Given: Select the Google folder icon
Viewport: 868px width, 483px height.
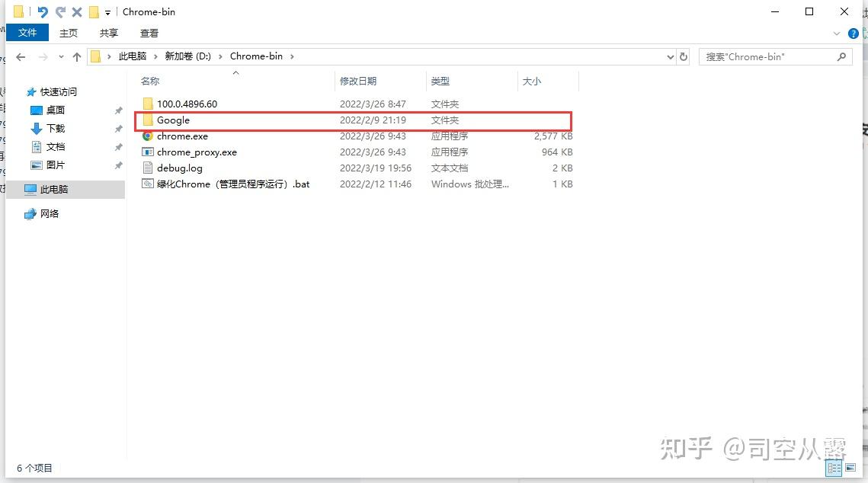Looking at the screenshot, I should pos(148,120).
